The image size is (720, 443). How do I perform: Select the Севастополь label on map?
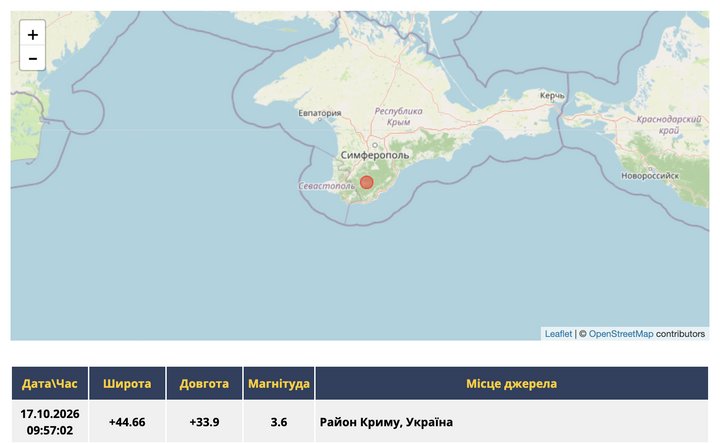pos(326,186)
